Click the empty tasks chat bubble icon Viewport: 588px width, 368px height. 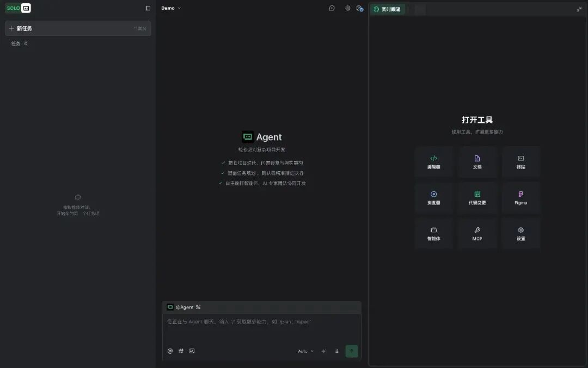(78, 197)
